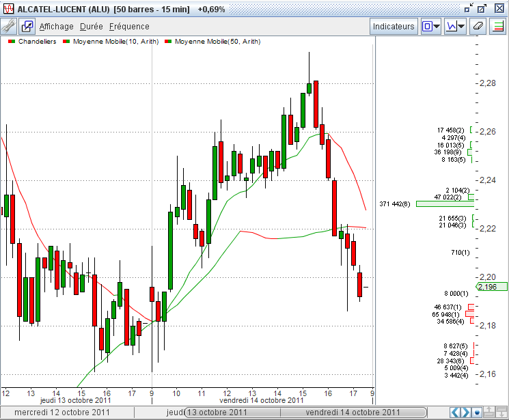The height and width of the screenshot is (420, 509).
Task: Toggle the link chart icon
Action: 27,27
